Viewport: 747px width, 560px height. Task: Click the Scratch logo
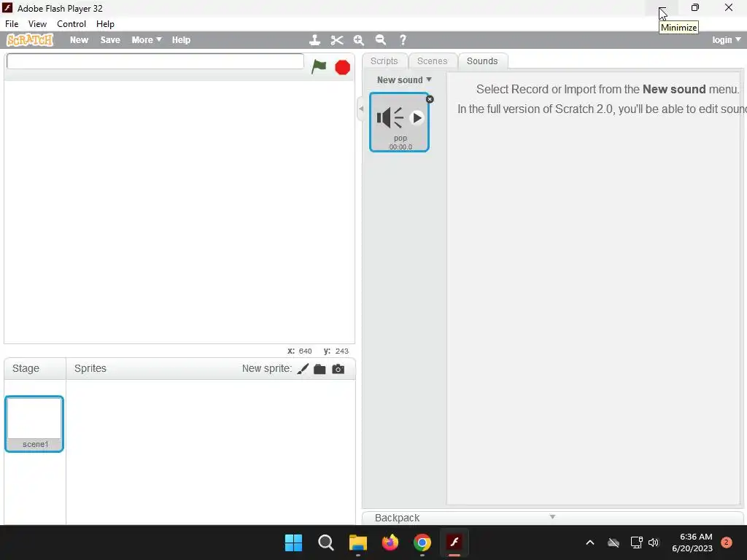[x=29, y=40]
